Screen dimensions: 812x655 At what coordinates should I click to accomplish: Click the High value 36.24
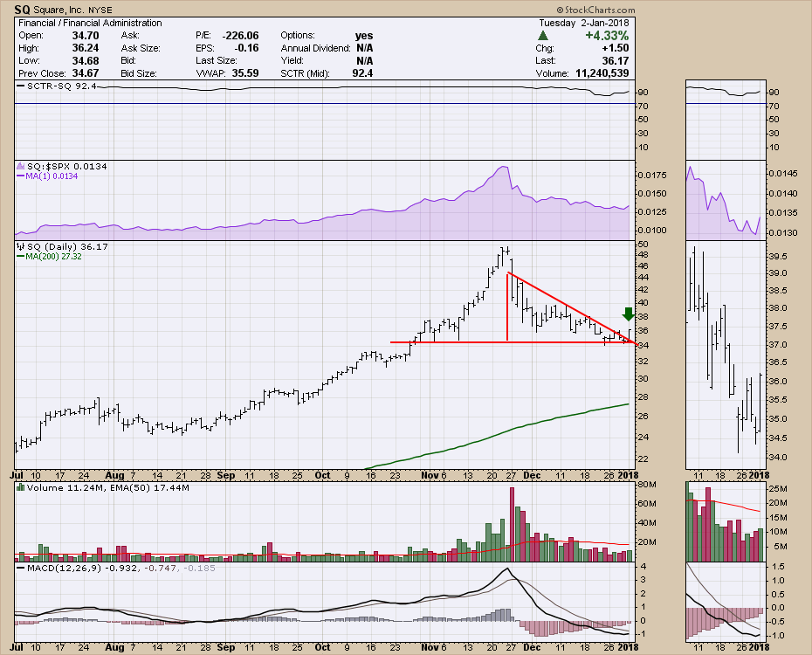[86, 48]
